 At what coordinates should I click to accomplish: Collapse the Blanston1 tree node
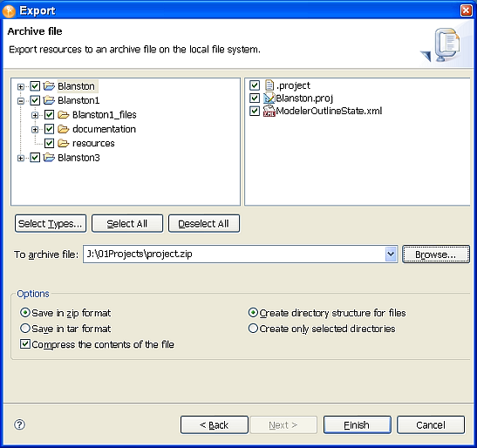tap(21, 101)
